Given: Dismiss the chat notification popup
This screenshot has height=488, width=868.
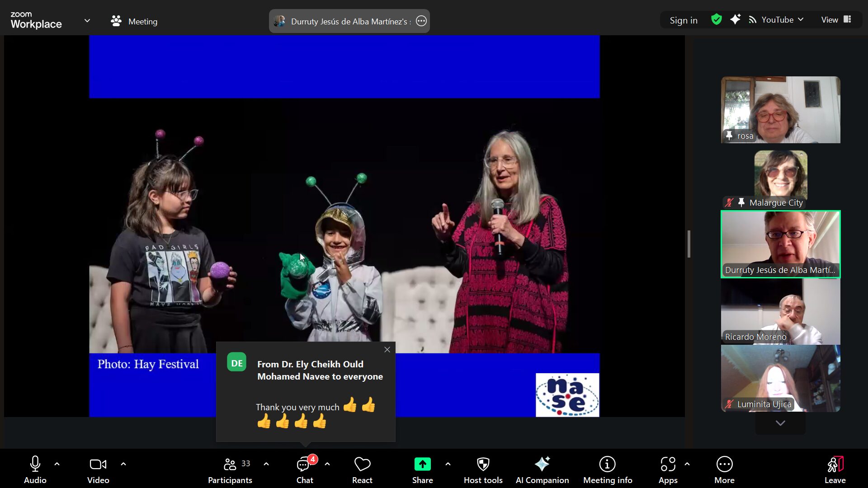Looking at the screenshot, I should [387, 350].
